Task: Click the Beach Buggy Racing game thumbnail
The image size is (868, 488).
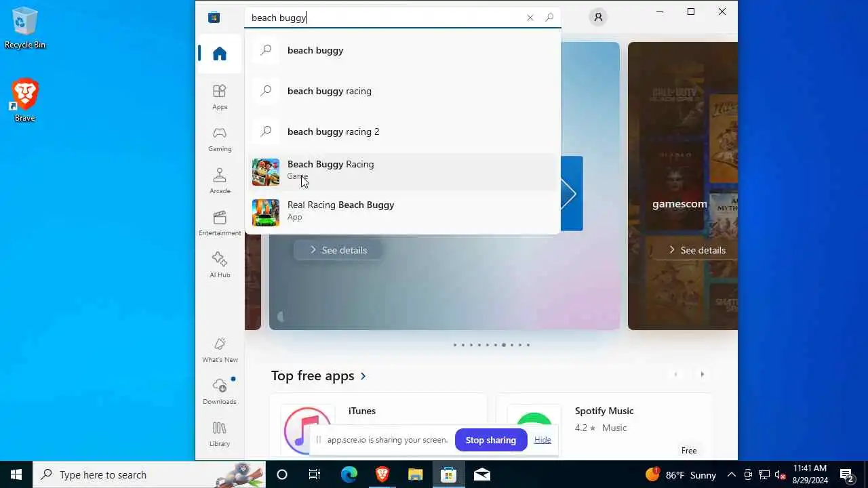Action: tap(266, 172)
